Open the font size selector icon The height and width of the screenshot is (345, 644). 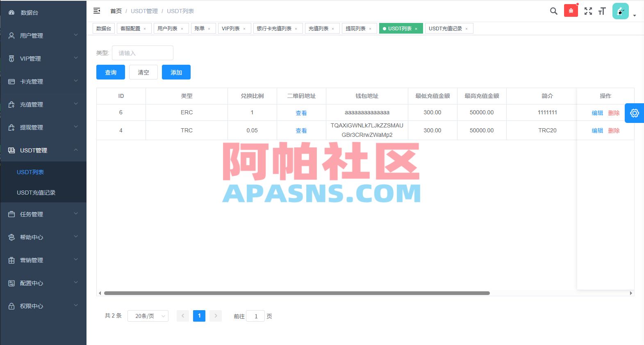click(x=602, y=11)
